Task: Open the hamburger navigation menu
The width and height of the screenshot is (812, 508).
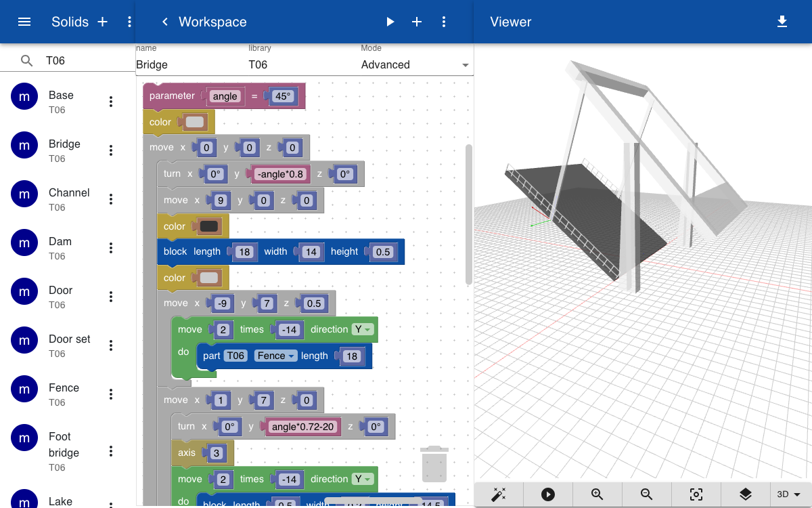Action: (x=24, y=22)
